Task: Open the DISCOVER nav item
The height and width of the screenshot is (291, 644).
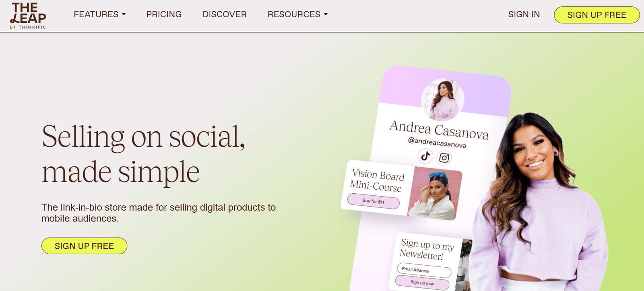Action: point(224,14)
